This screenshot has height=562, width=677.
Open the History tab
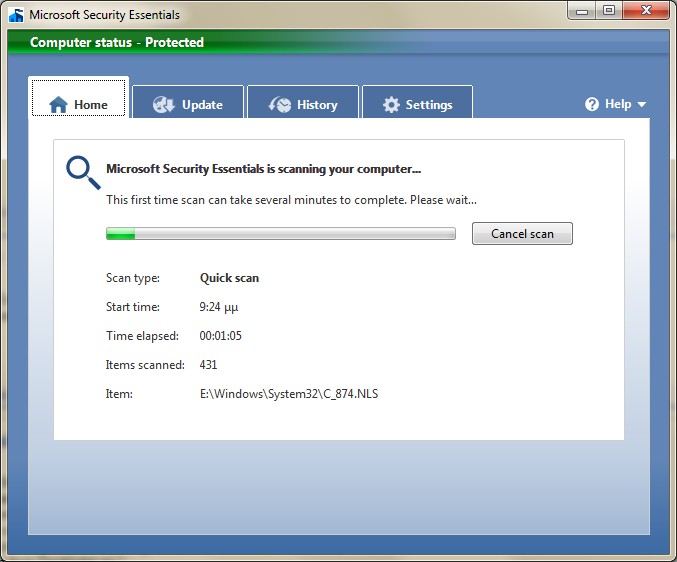(x=303, y=102)
